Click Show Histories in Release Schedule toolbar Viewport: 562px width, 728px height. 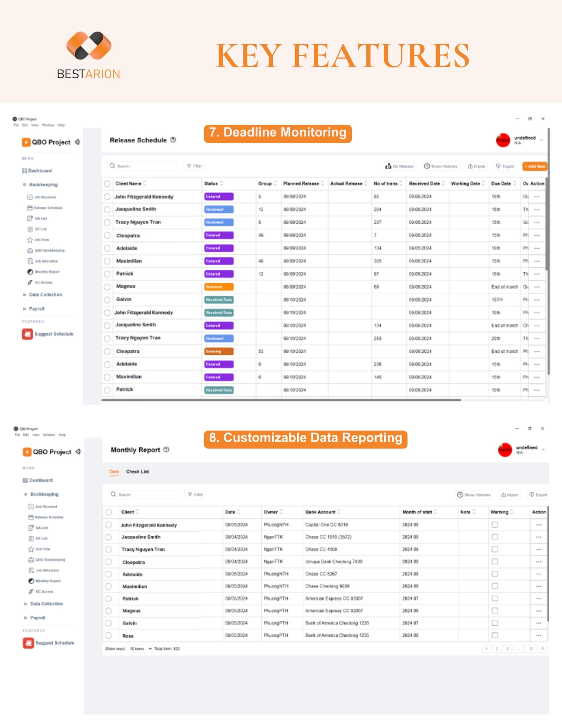pyautogui.click(x=441, y=166)
